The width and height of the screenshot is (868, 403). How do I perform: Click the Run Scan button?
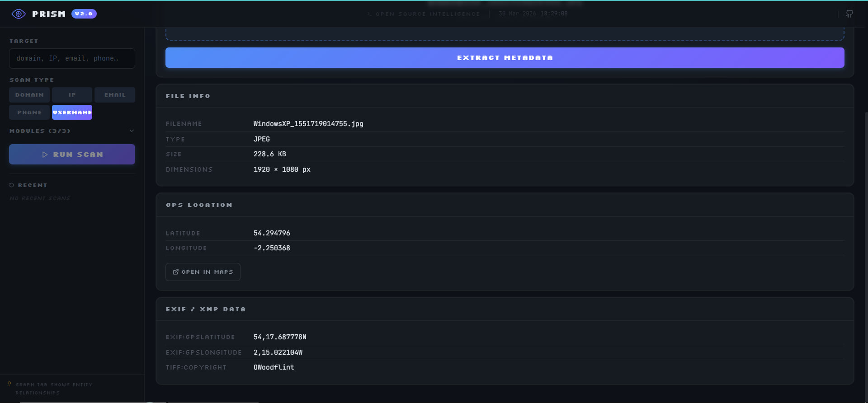tap(72, 155)
